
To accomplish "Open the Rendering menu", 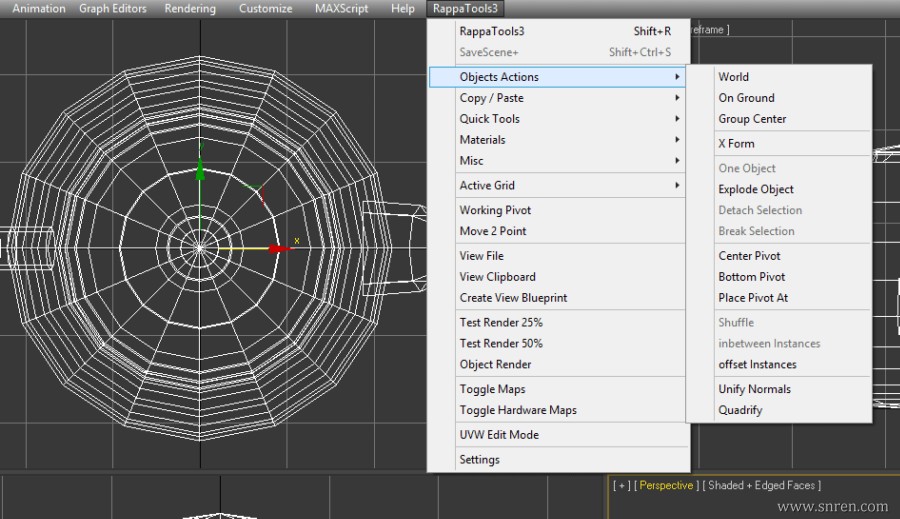I will coord(190,8).
